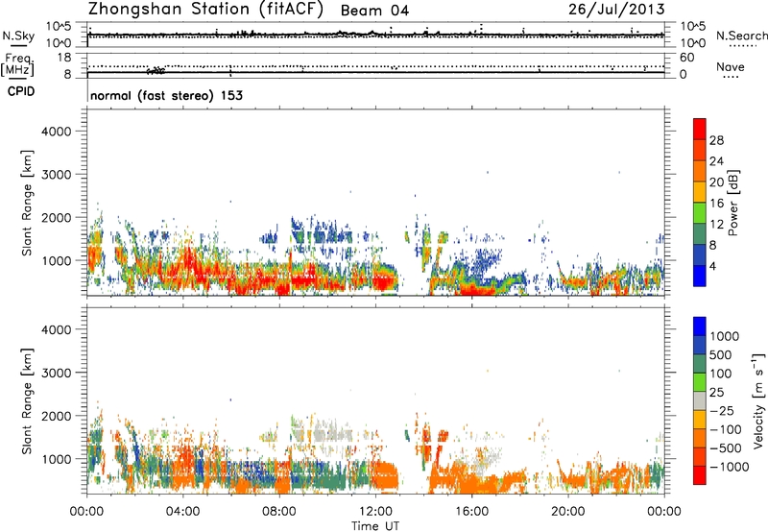Screen dimensions: 768x532
Task: Click the '28' tick label on Power colorbar
Action: 716,140
